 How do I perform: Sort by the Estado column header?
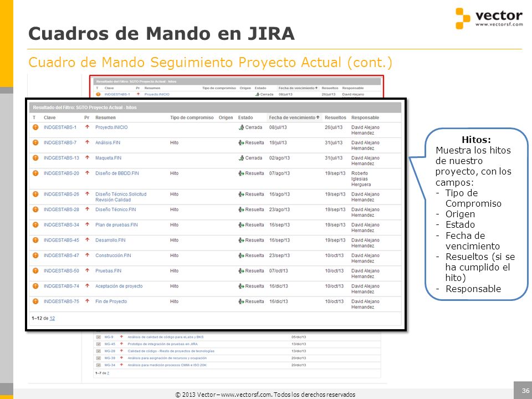(x=245, y=117)
